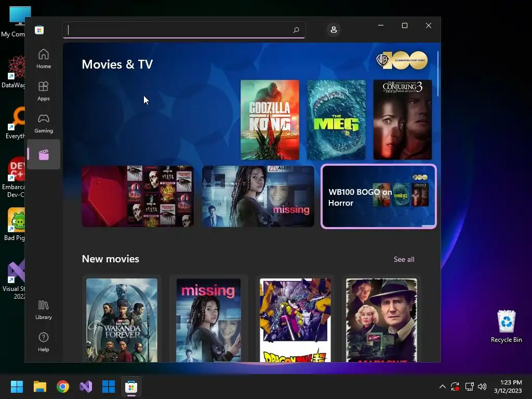Open the Windows Start button
The image size is (532, 399).
(x=17, y=387)
